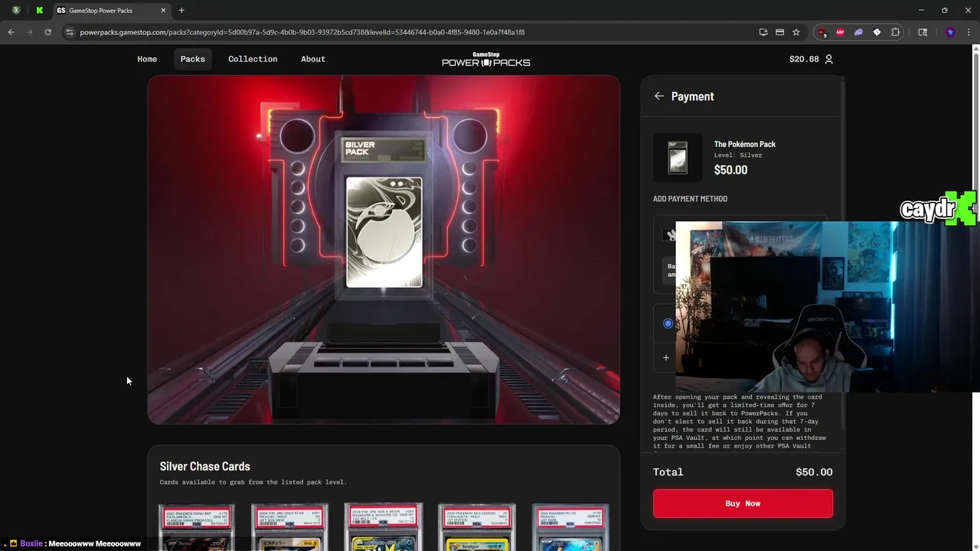The height and width of the screenshot is (551, 980).
Task: Close the GameStop Power Packs tab
Action: tap(163, 11)
